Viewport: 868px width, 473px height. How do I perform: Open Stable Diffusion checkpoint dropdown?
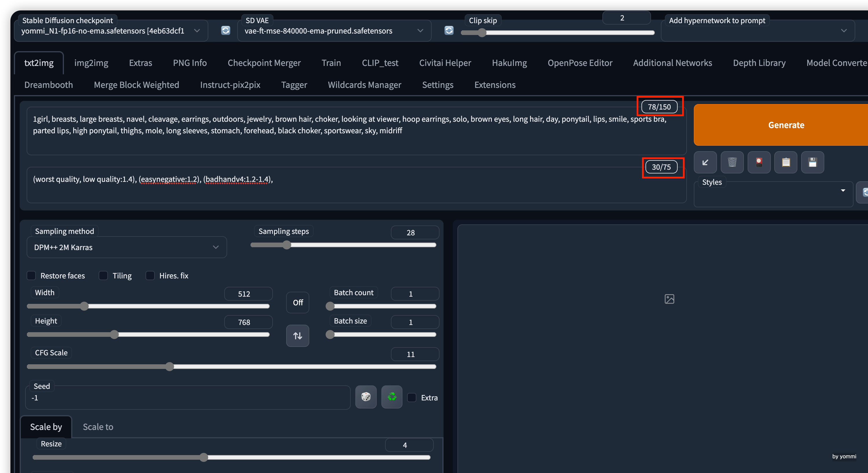coord(111,31)
